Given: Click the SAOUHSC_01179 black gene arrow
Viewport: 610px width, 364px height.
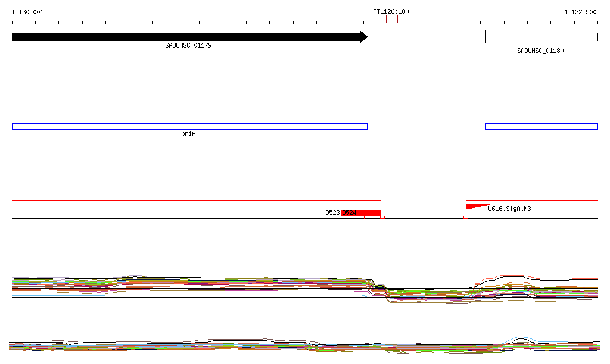Looking at the screenshot, I should [189, 37].
